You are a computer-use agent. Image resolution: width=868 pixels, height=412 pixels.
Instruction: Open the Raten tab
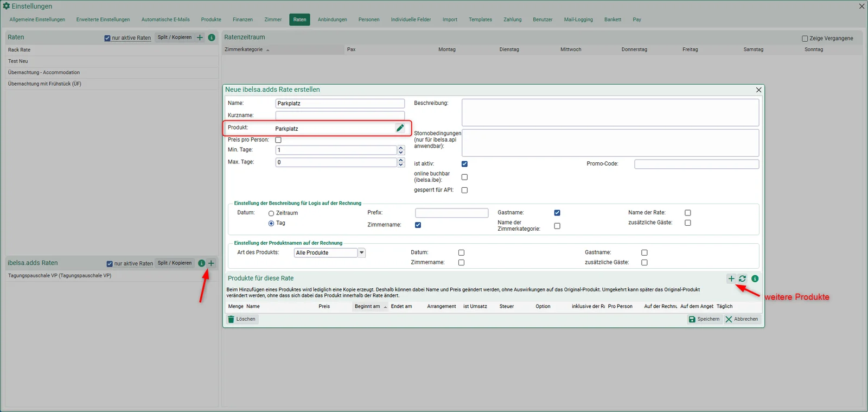pyautogui.click(x=299, y=20)
